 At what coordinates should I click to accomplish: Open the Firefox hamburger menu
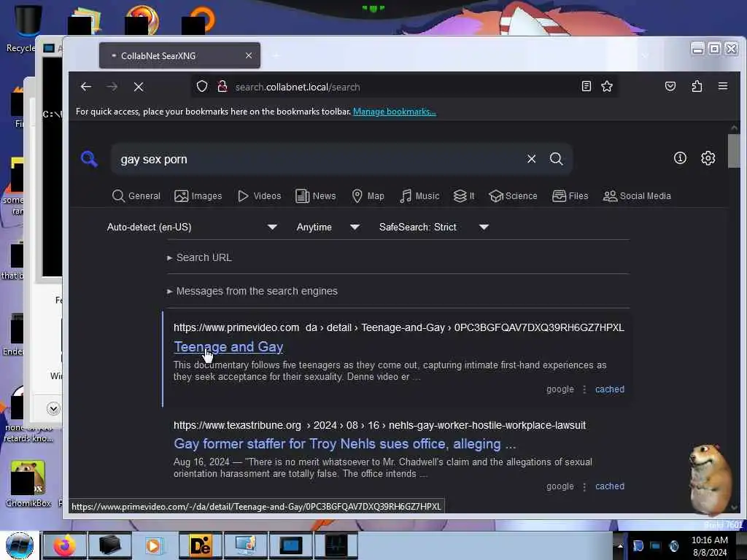(723, 86)
